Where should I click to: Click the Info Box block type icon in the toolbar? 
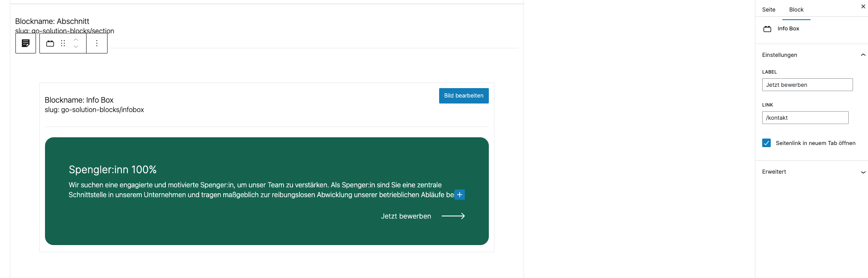[x=50, y=43]
